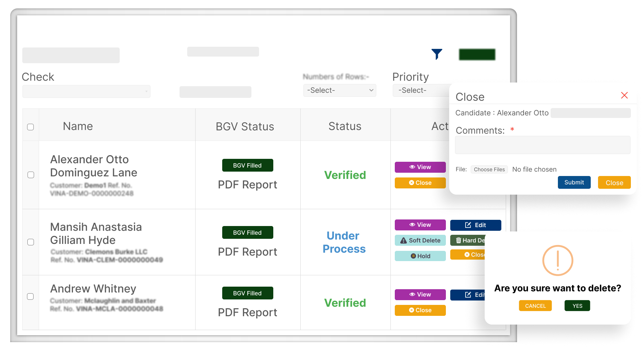Select the Andrew Whitney row checkbox
The image size is (644, 352).
tap(31, 296)
